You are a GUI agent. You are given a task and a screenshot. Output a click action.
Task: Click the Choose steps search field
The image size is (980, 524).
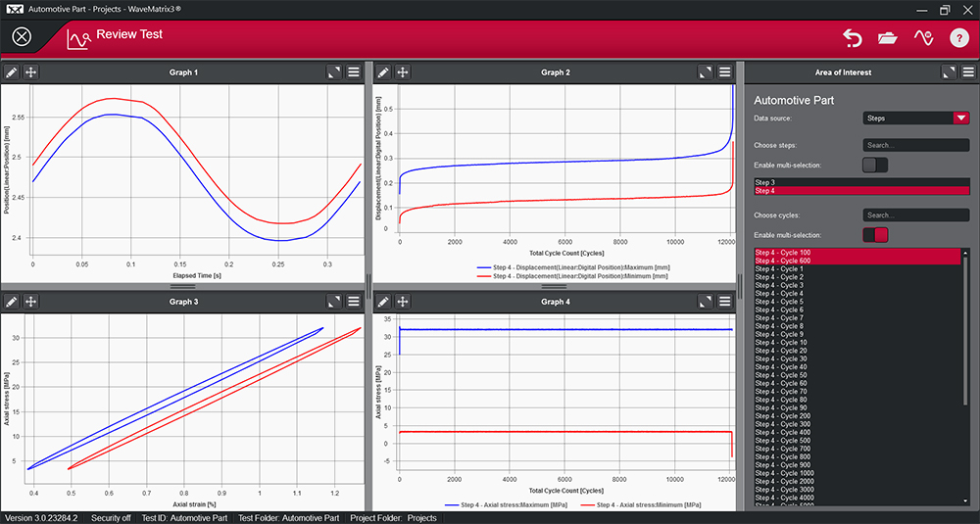(916, 145)
